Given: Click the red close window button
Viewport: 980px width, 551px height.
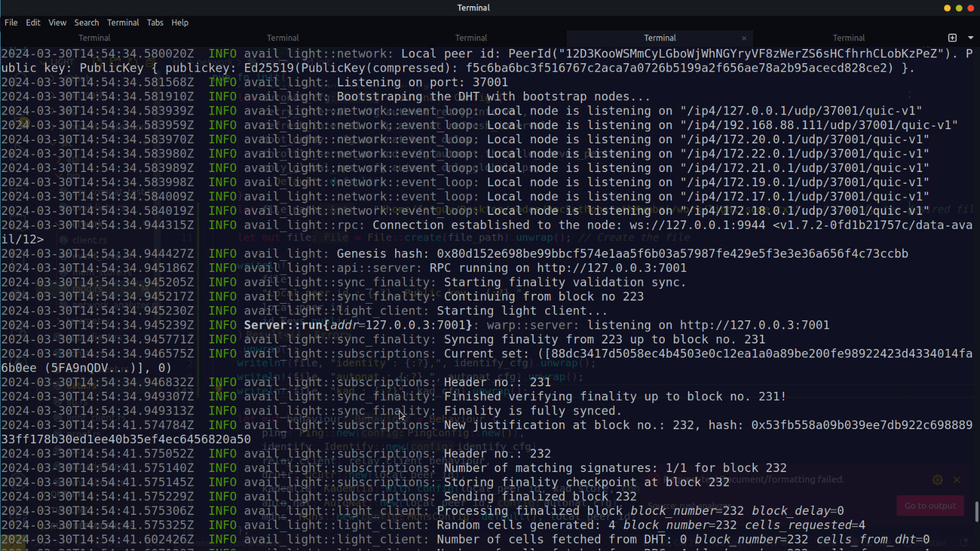Looking at the screenshot, I should point(970,8).
